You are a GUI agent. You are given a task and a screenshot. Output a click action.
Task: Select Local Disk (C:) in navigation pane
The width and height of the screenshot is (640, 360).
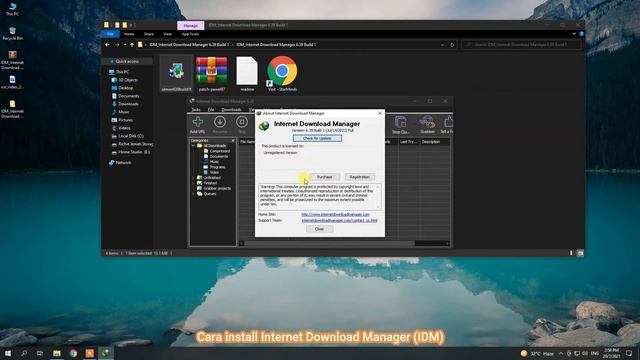click(x=131, y=136)
